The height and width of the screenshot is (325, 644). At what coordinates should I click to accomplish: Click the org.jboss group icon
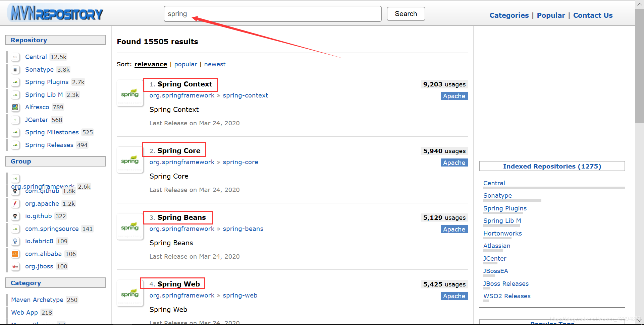coord(15,266)
